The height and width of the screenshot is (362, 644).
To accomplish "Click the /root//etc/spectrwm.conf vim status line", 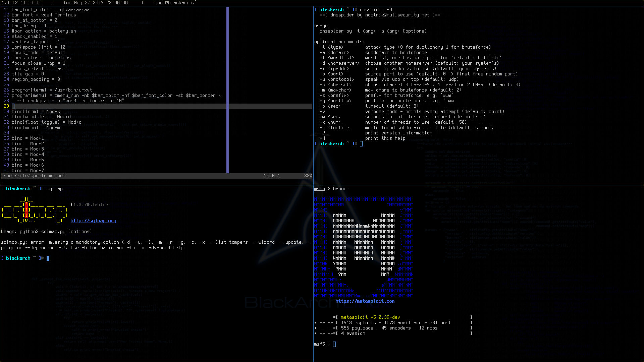I will (x=33, y=176).
